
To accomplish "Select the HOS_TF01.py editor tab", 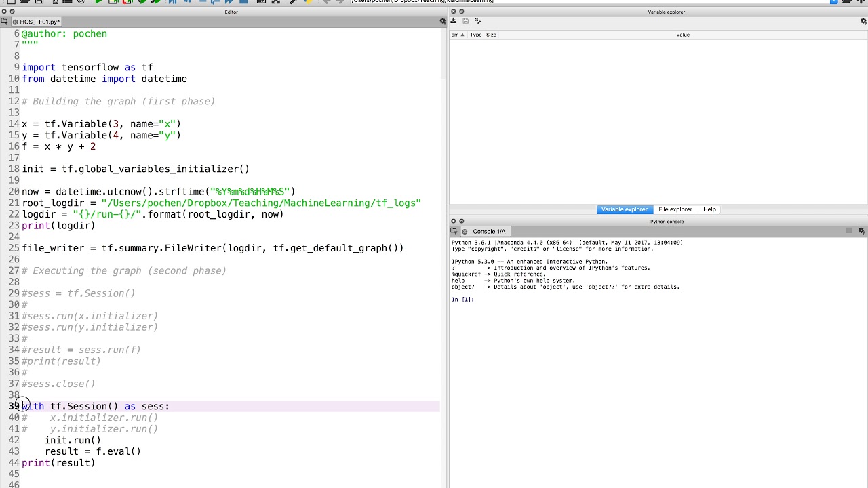I will pos(39,22).
